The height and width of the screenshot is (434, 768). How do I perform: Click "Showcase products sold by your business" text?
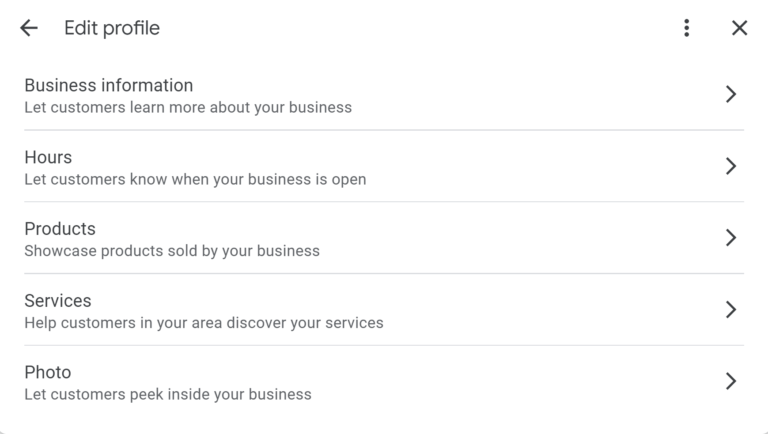pos(172,251)
